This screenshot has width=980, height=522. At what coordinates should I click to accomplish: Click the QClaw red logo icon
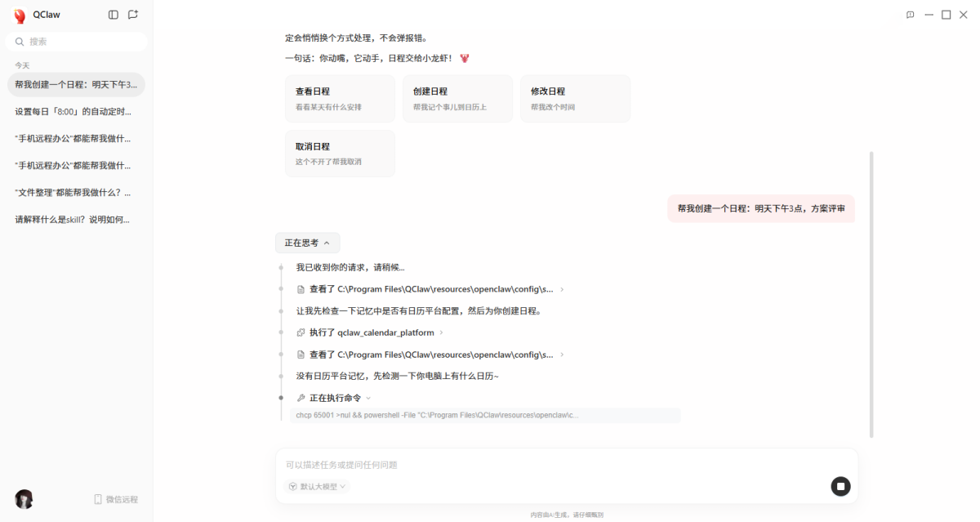coord(20,16)
